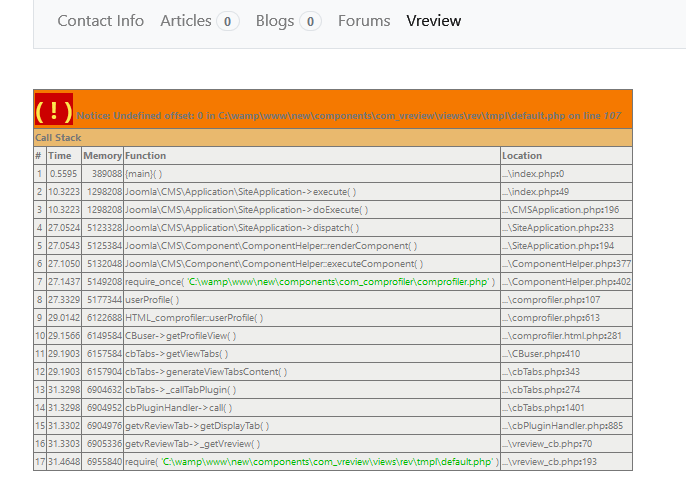Click the green comprofiler.php require_once path
The height and width of the screenshot is (503, 686).
[339, 282]
